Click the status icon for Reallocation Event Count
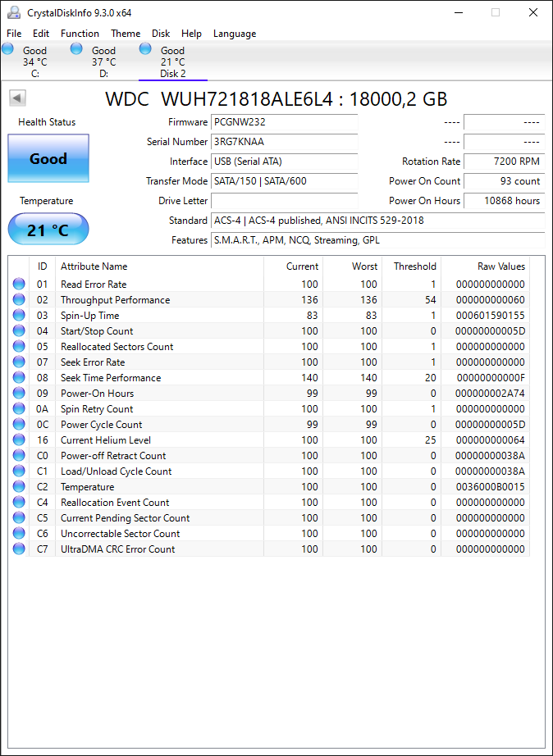This screenshot has width=553, height=756. pyautogui.click(x=19, y=503)
